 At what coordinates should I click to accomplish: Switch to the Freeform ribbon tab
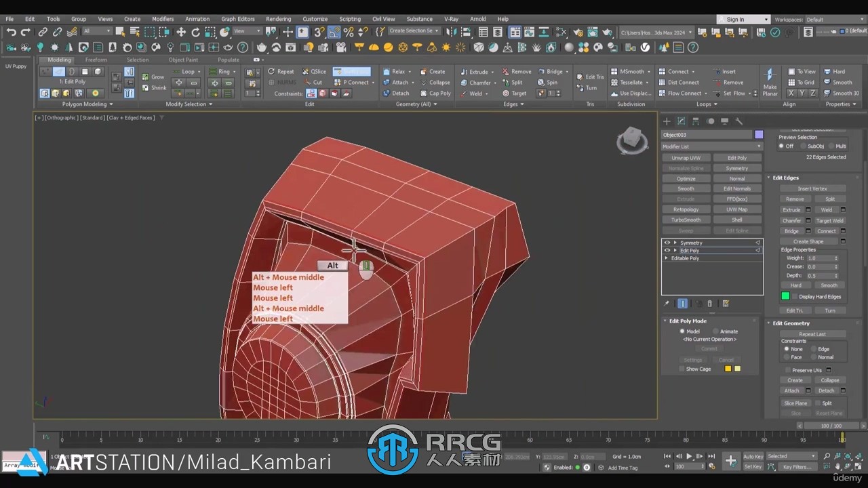point(96,60)
